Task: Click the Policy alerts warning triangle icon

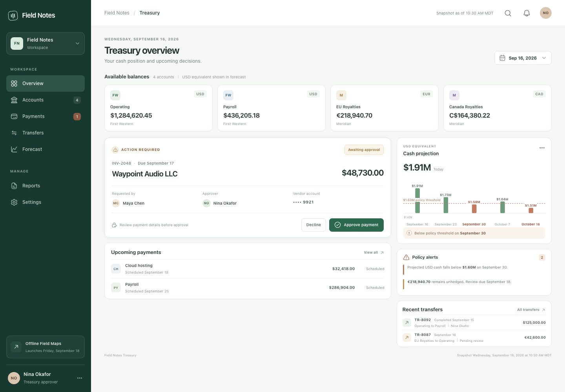Action: [406, 258]
